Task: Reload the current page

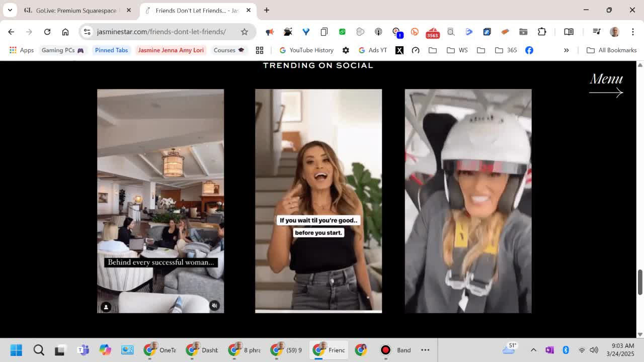Action: click(x=47, y=32)
